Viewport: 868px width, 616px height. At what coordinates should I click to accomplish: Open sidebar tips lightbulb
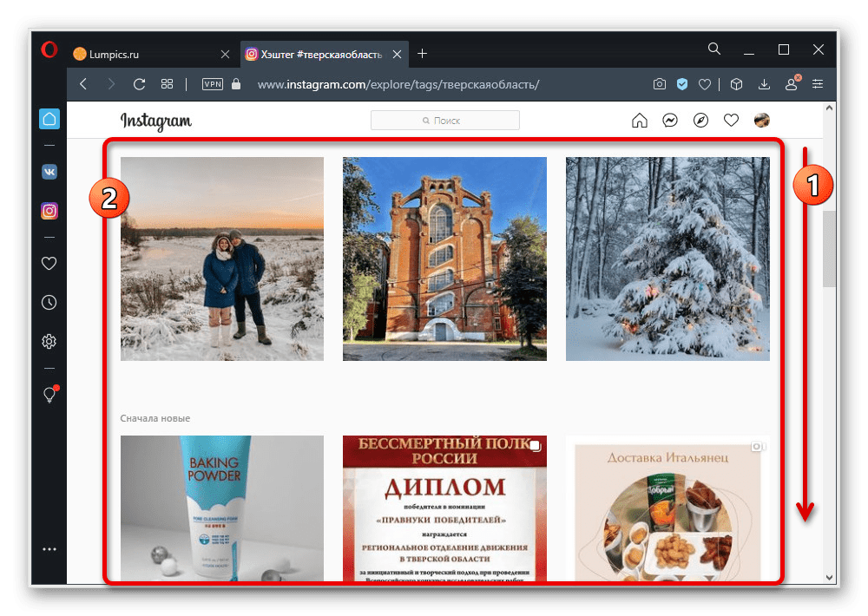coord(50,394)
